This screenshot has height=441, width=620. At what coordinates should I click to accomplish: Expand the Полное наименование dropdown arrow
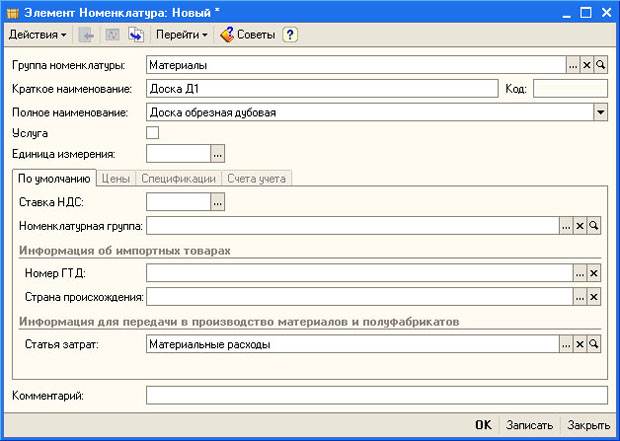coord(600,113)
